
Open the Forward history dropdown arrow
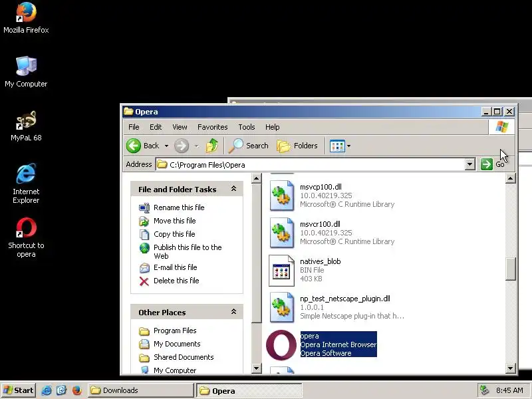196,146
